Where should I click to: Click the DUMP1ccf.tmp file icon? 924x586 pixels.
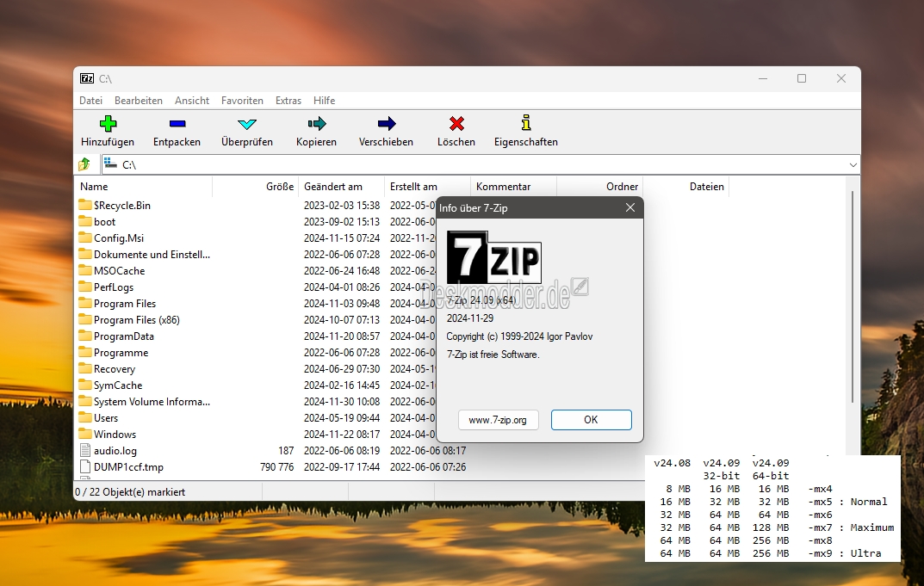point(85,467)
